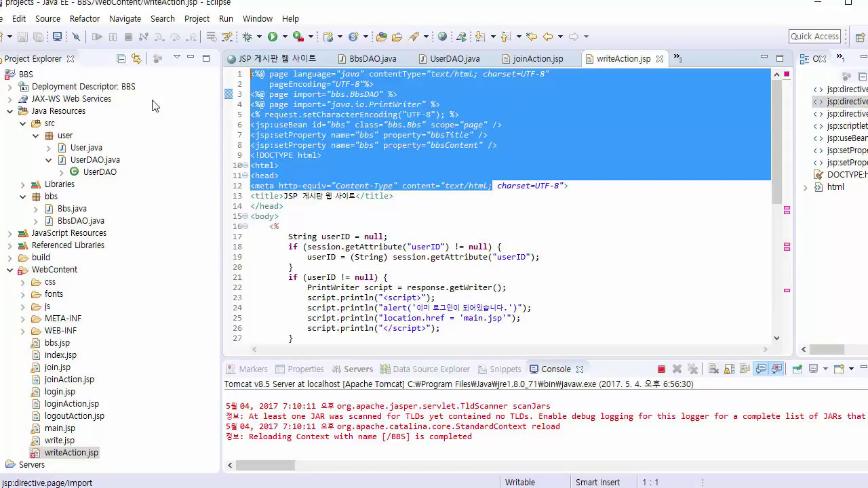Select writeAction.jsp in Project Explorer
The image size is (868, 488).
coord(65,453)
